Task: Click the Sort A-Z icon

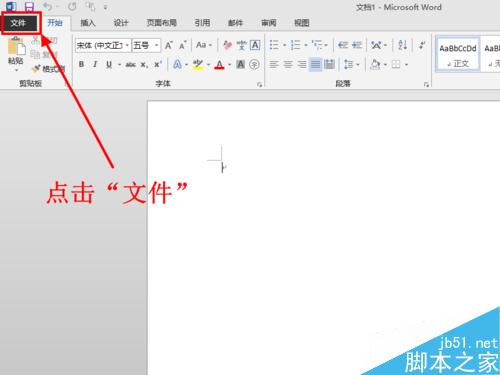Action: [402, 45]
